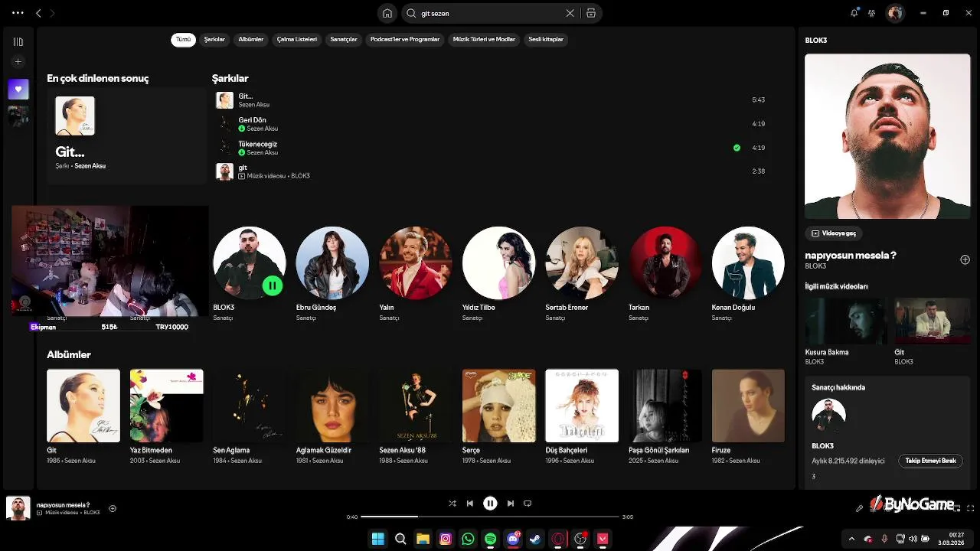
Task: Open the Home page icon
Action: (387, 13)
